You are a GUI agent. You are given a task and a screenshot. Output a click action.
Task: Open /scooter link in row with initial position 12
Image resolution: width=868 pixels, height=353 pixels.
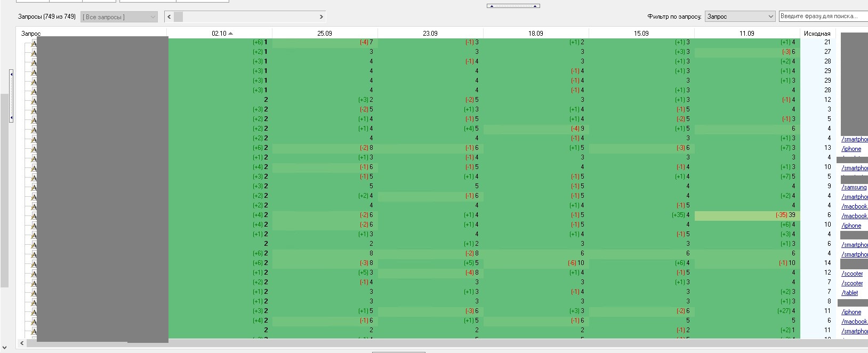852,274
